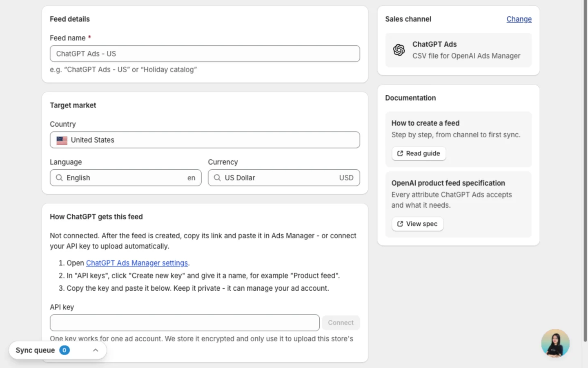Click the 'How ChatGPT gets this feed' heading
The height and width of the screenshot is (368, 588).
pos(96,217)
